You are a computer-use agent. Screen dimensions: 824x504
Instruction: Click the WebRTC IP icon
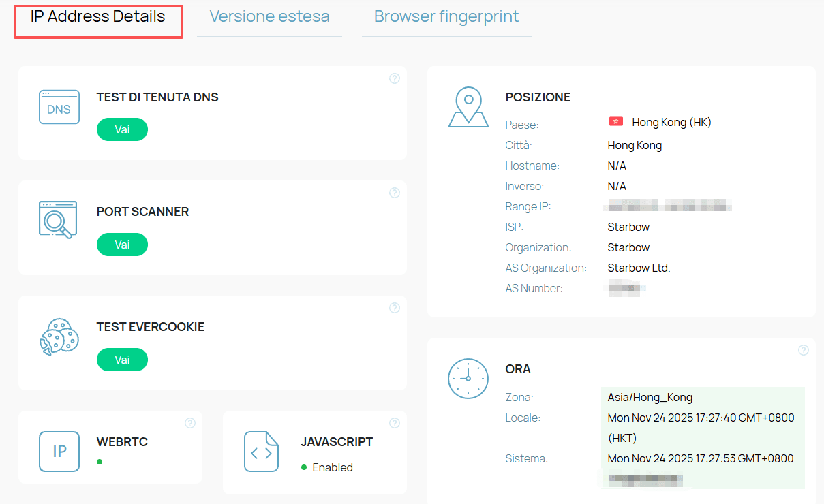[x=59, y=451]
